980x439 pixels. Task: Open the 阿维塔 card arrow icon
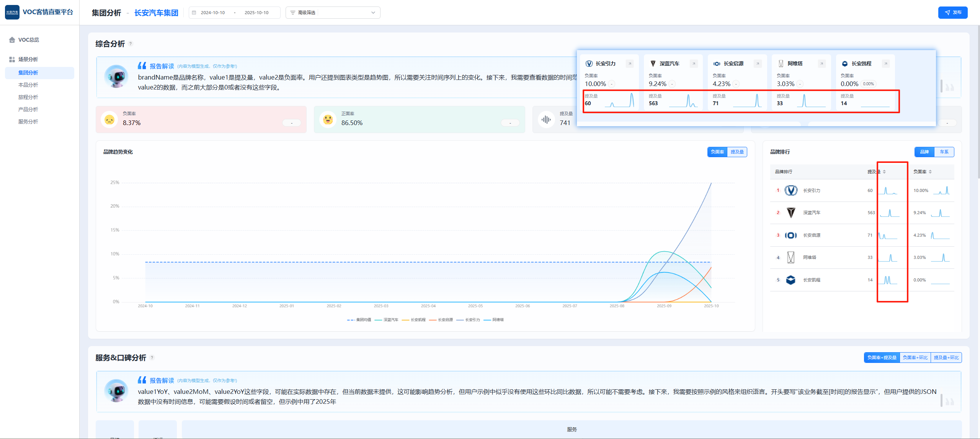(x=822, y=64)
